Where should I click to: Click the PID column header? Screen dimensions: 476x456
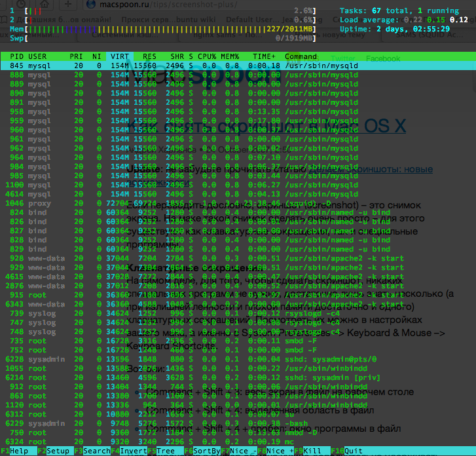[16, 56]
